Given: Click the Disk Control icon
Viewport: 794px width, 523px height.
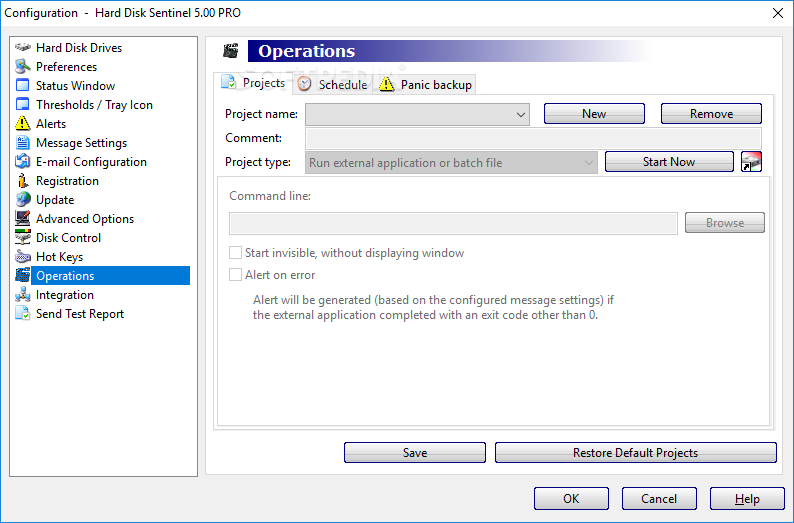Looking at the screenshot, I should tap(23, 237).
